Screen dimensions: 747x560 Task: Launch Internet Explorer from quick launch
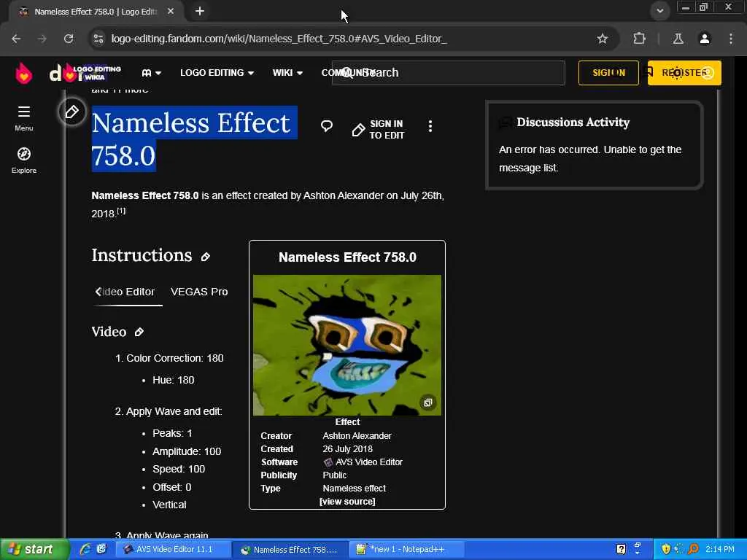pos(86,550)
